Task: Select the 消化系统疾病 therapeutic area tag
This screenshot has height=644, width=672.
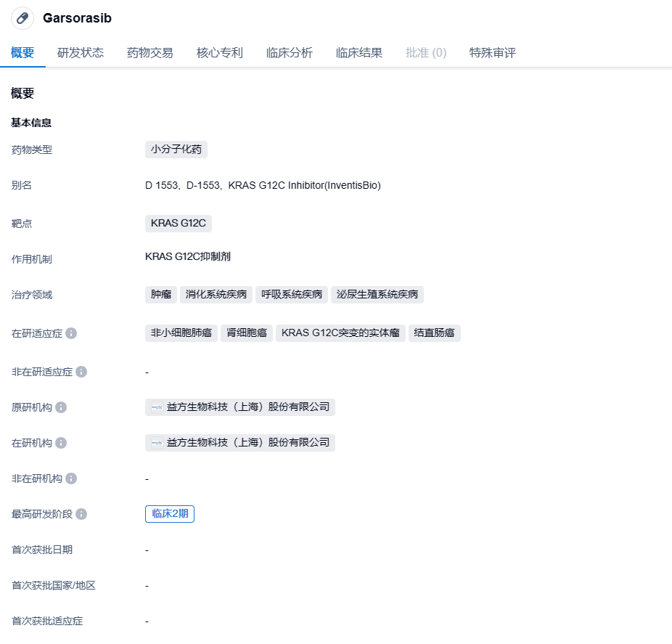Action: [x=216, y=295]
